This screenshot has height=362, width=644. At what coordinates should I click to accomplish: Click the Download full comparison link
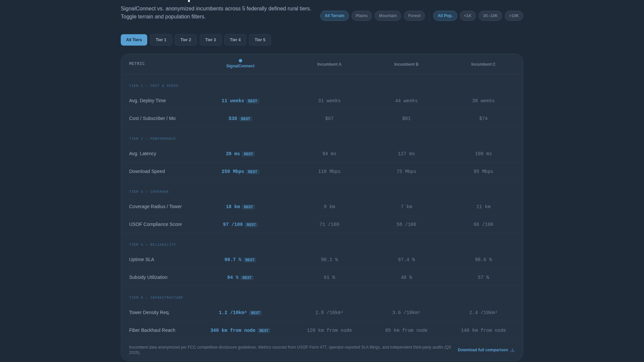486,350
